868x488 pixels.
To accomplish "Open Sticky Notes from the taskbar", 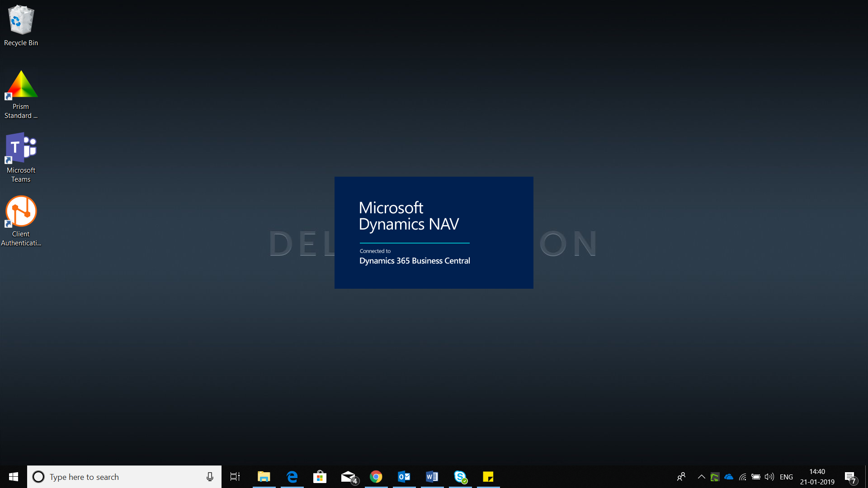I will 488,477.
